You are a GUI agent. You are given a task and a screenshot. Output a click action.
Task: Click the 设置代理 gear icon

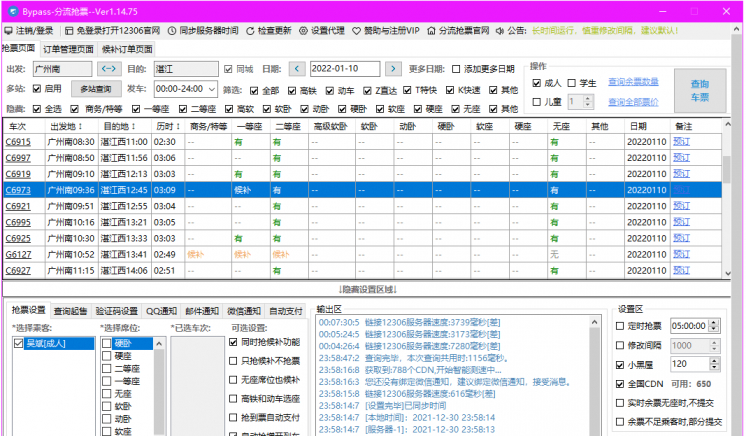303,31
